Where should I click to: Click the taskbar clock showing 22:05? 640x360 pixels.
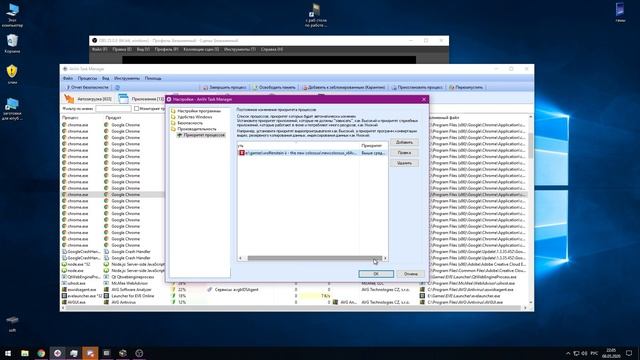point(611,353)
